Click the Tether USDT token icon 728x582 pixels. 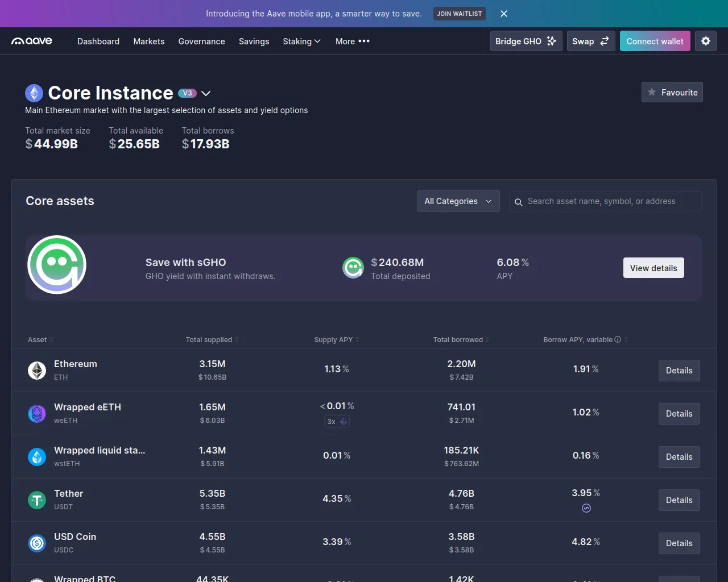point(37,500)
